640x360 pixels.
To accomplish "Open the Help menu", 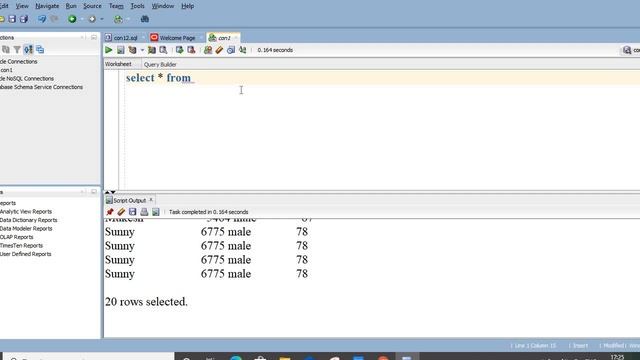I will [x=187, y=6].
